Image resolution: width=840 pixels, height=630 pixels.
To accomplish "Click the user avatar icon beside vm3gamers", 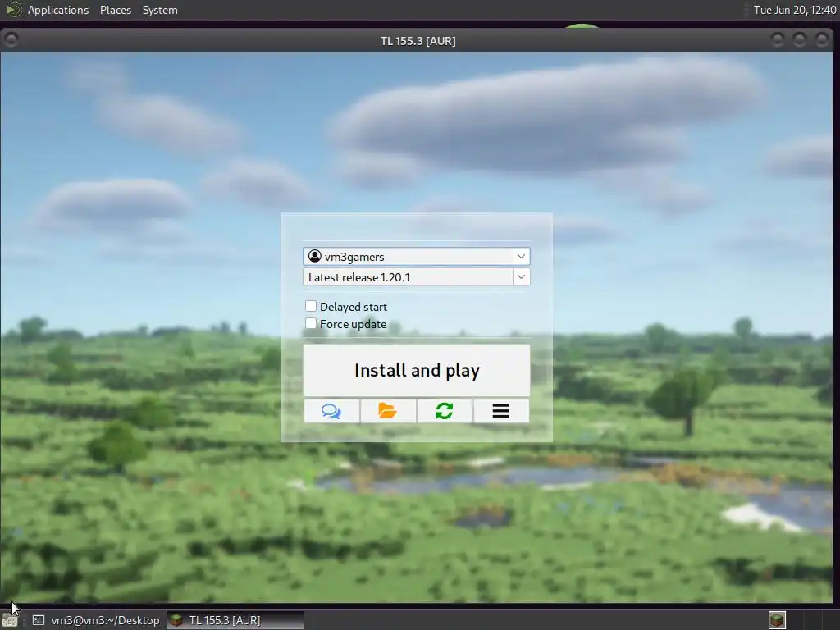I will pyautogui.click(x=314, y=257).
